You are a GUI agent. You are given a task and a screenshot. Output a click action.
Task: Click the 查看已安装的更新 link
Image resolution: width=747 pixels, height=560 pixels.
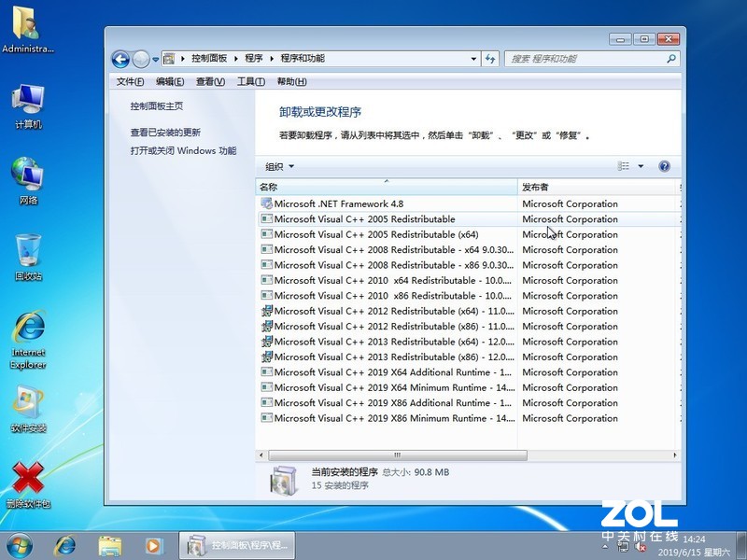[x=166, y=132]
